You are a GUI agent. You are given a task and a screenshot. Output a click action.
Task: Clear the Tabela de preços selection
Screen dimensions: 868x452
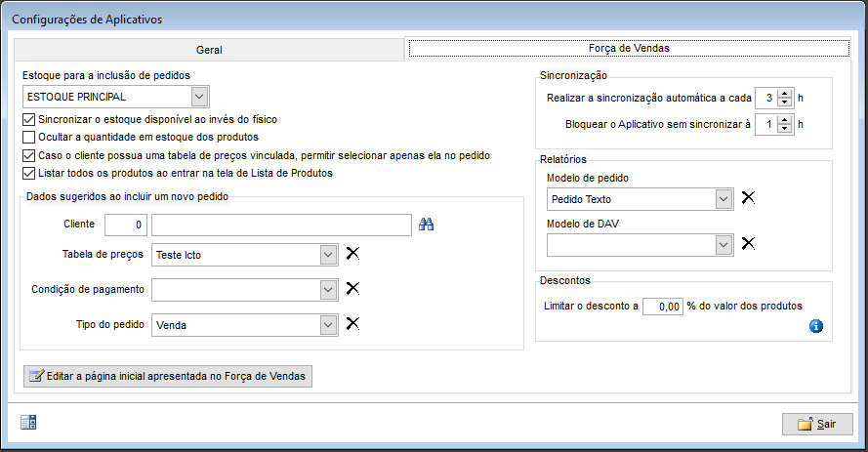click(352, 254)
